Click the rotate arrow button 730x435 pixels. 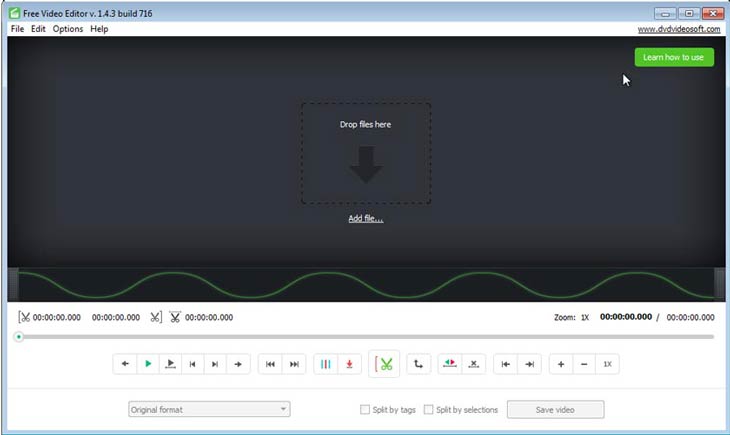click(x=419, y=364)
